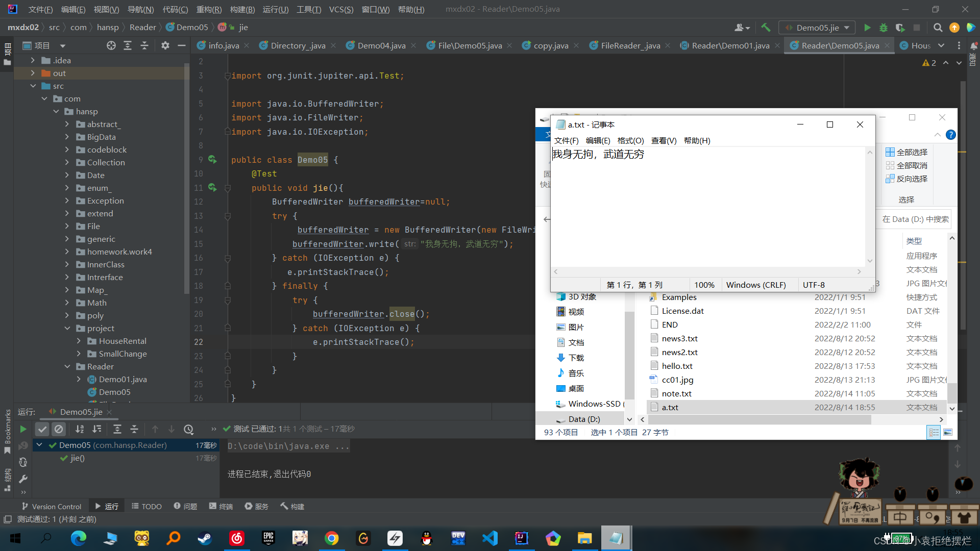Open project panel settings gear

165,45
